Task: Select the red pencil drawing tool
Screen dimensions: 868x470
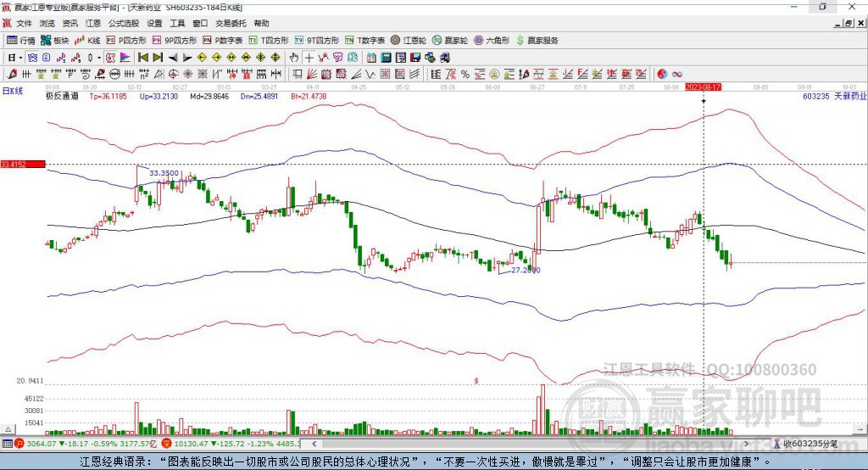Action: (x=12, y=75)
